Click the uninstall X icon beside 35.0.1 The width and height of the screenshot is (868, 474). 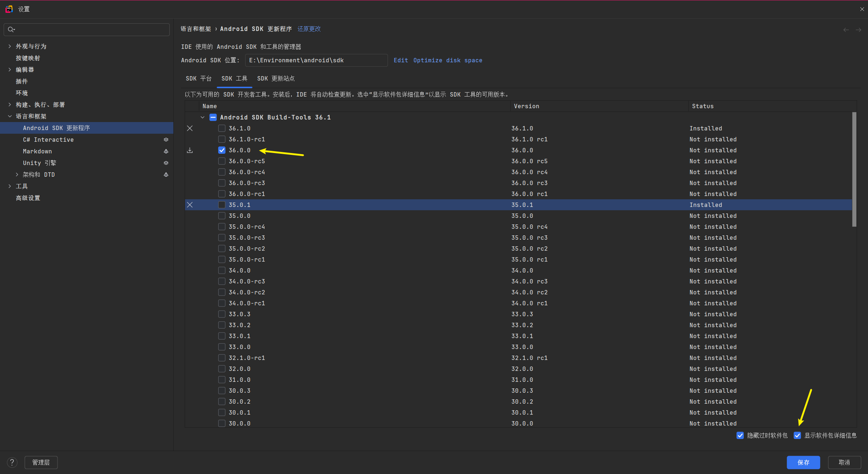coord(190,205)
